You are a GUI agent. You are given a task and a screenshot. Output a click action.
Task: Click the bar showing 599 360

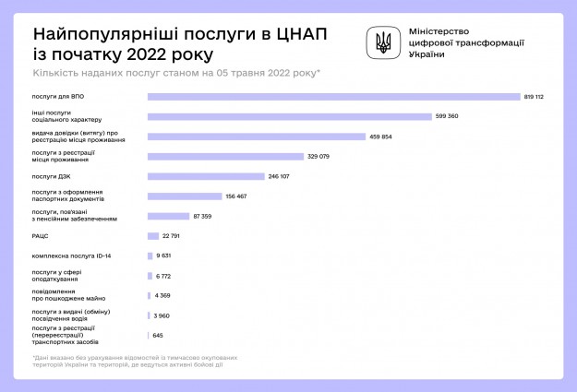coord(290,116)
